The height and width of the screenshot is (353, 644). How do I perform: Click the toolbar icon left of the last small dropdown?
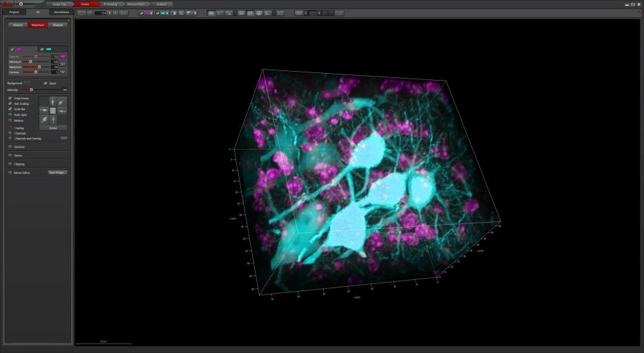coord(189,13)
